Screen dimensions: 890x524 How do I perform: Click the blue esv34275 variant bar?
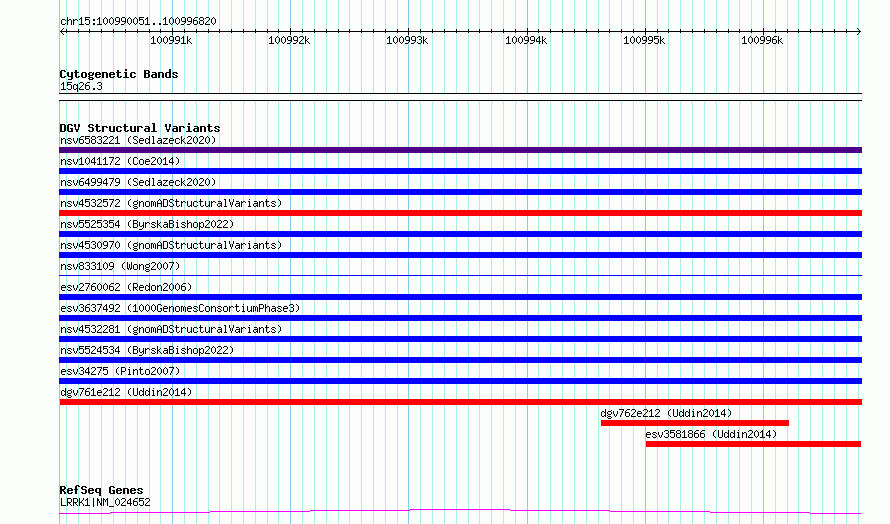click(x=460, y=381)
